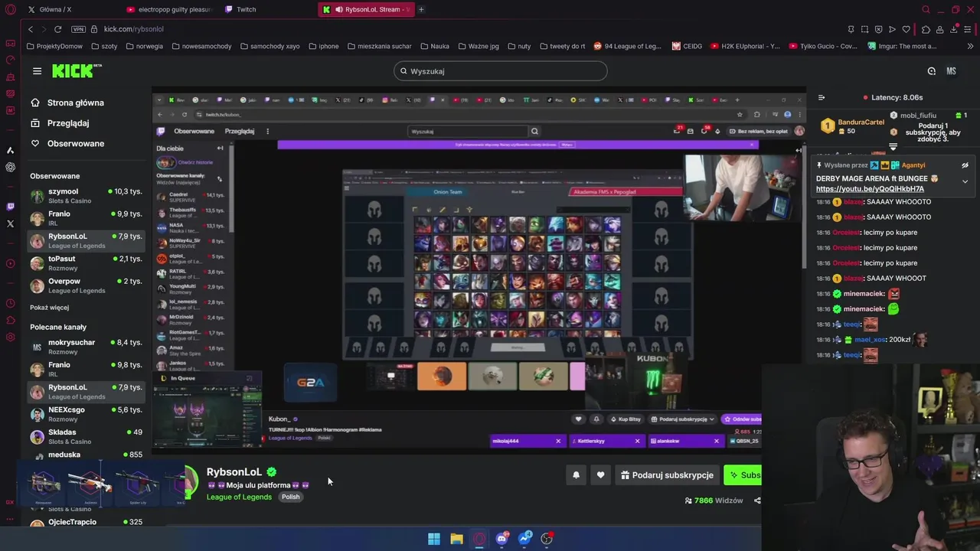Click the icon left of MS avatar

[x=931, y=71]
